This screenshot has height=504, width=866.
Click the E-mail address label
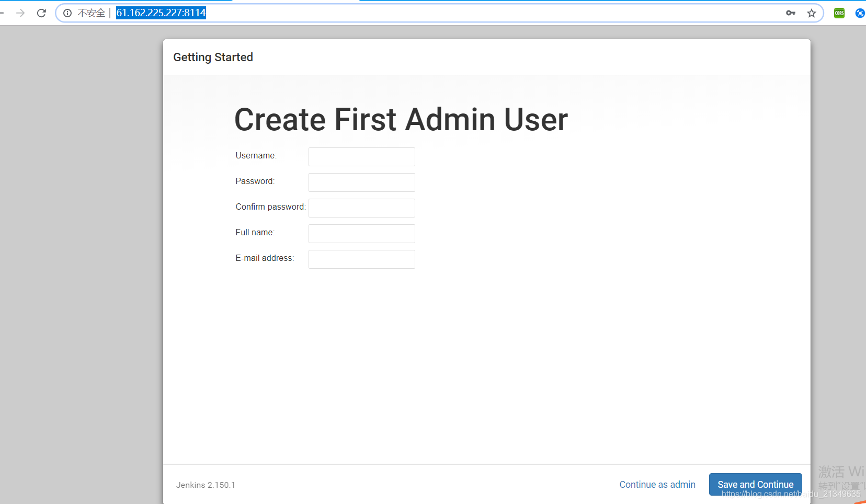click(265, 258)
